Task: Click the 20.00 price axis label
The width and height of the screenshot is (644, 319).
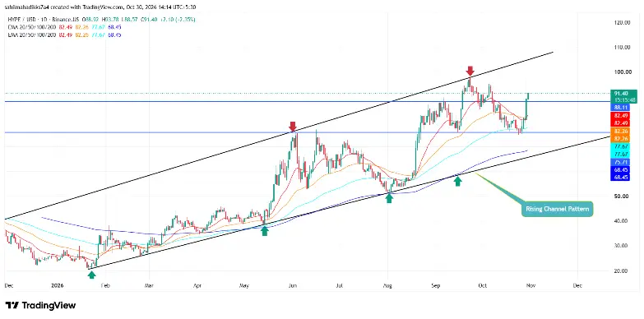Action: 622,270
